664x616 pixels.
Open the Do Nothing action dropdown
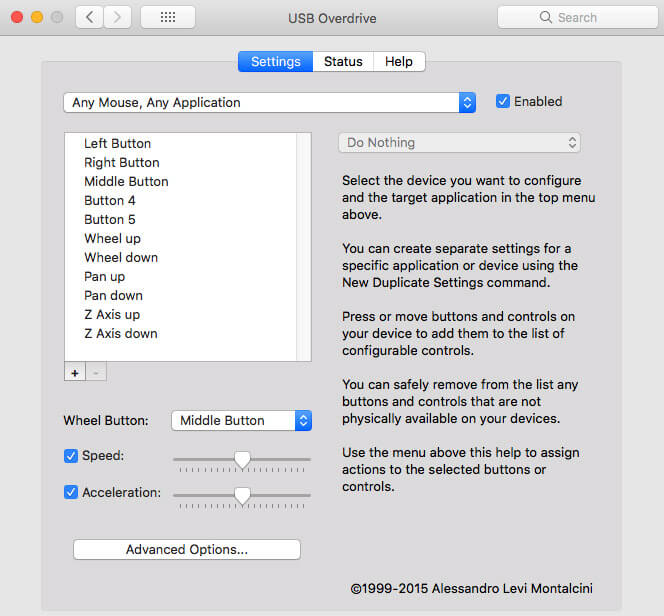tap(459, 143)
